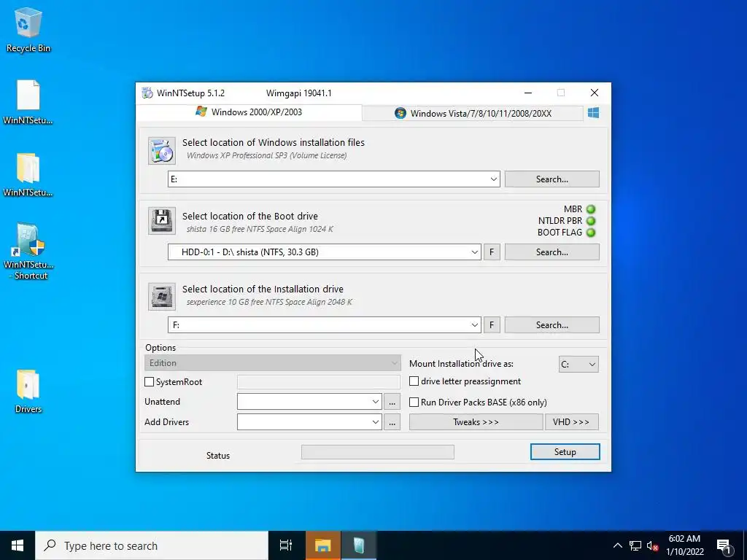
Task: Click the NTLDR PBR green status indicator
Action: (591, 221)
